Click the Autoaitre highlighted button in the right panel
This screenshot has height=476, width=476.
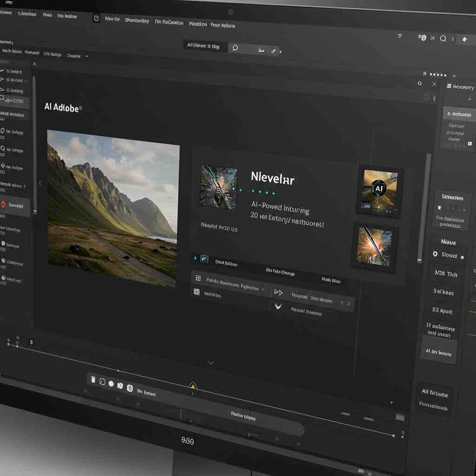click(x=459, y=114)
